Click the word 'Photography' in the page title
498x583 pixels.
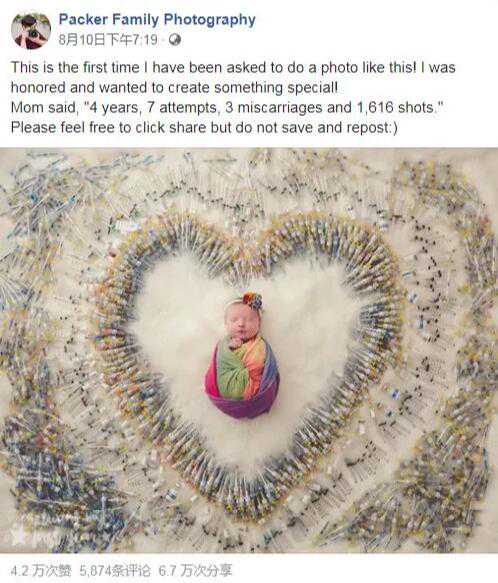pyautogui.click(x=209, y=19)
